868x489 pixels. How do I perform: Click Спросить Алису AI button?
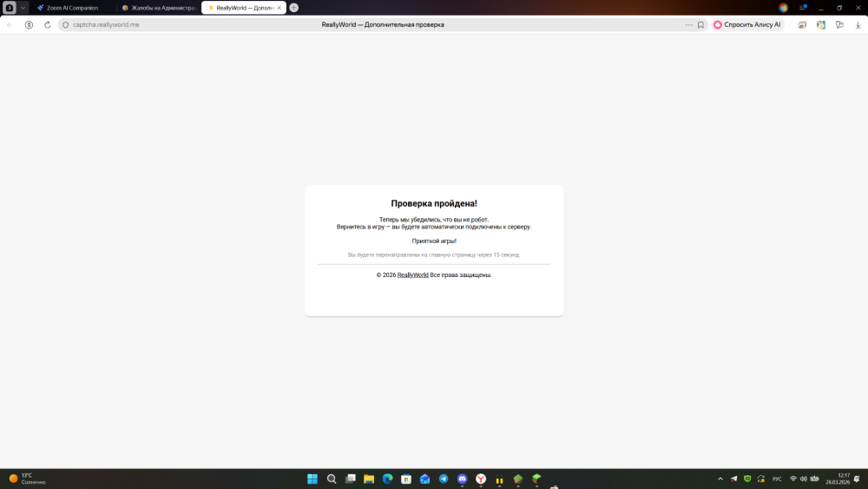[x=747, y=25]
